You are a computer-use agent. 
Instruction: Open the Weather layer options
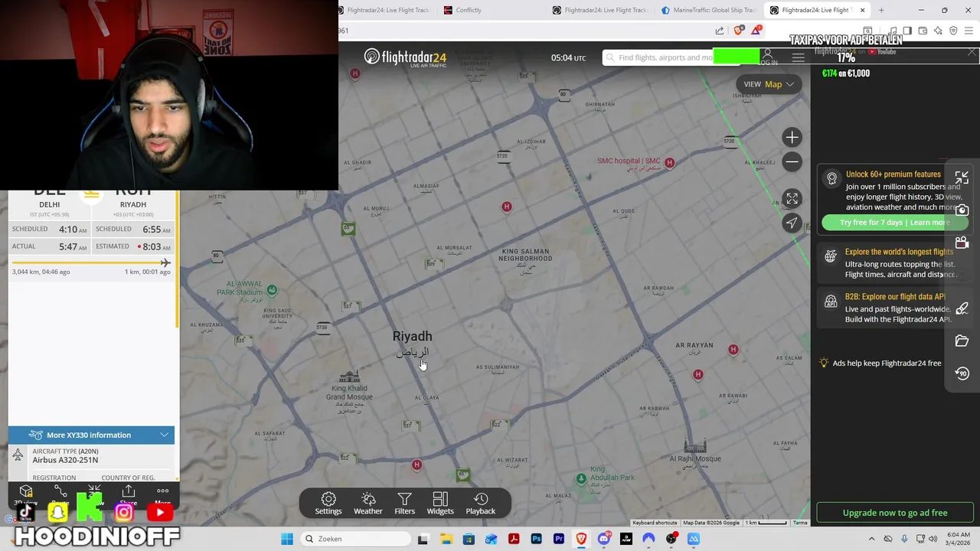(368, 504)
